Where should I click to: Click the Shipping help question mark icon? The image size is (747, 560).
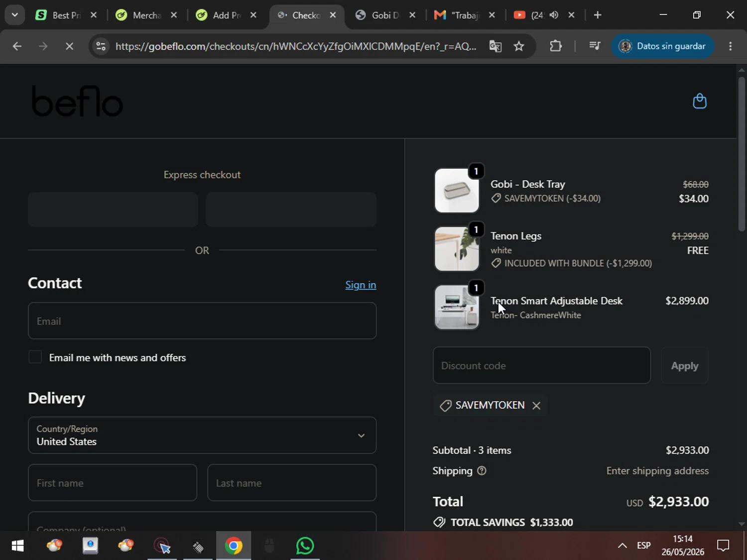[x=482, y=470]
